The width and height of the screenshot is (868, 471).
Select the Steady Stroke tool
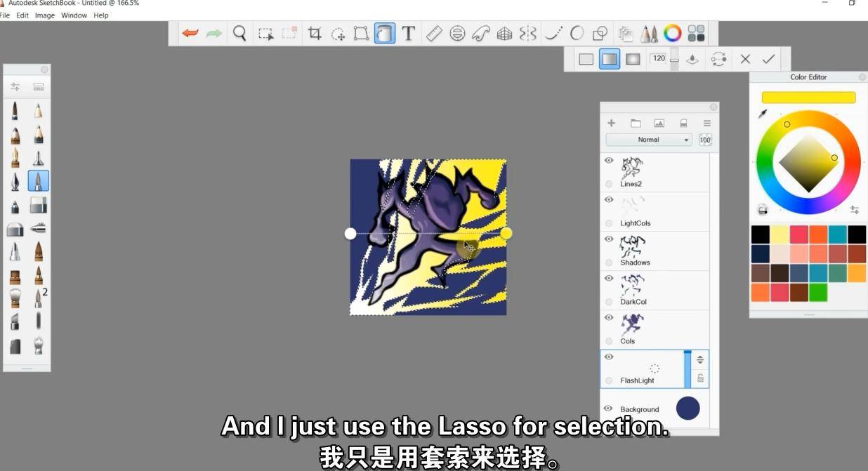pyautogui.click(x=553, y=33)
